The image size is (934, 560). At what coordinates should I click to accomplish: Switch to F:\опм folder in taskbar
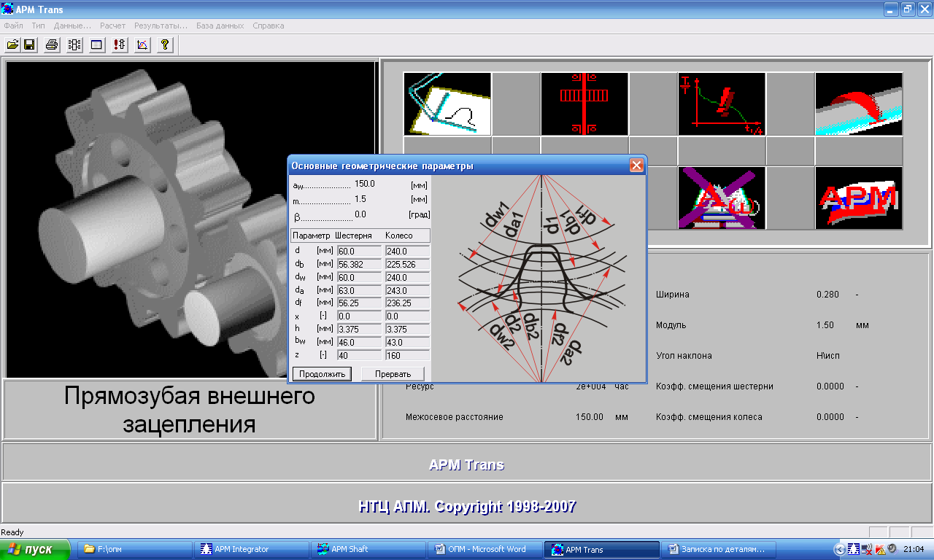[x=135, y=549]
